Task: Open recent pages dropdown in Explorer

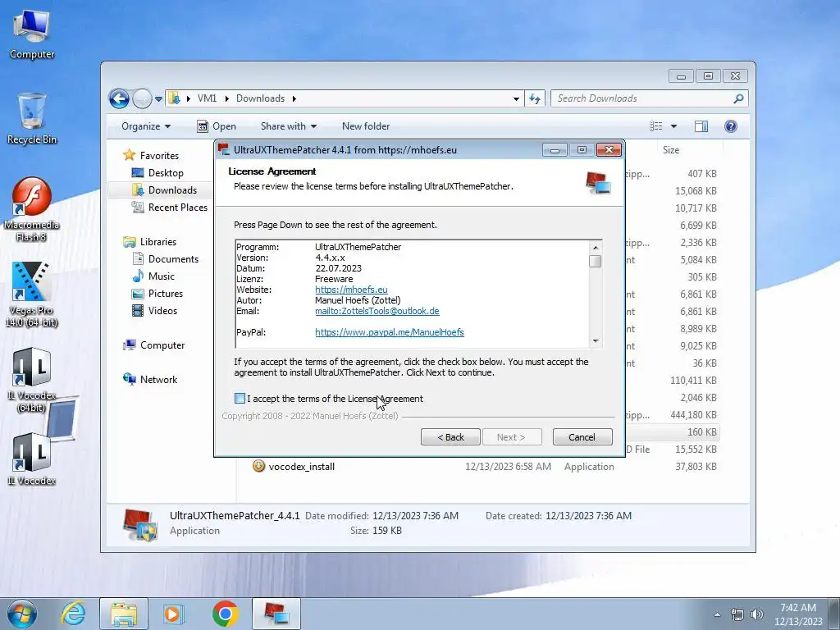Action: 158,99
